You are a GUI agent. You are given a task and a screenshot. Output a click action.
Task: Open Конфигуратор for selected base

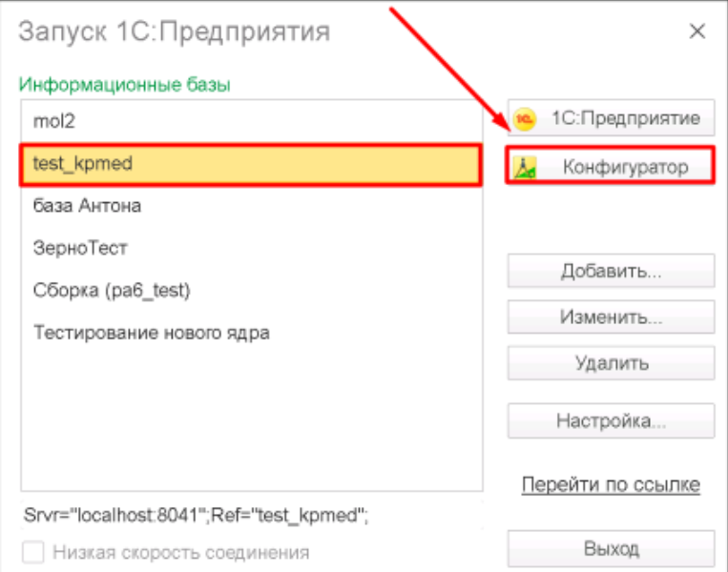610,166
